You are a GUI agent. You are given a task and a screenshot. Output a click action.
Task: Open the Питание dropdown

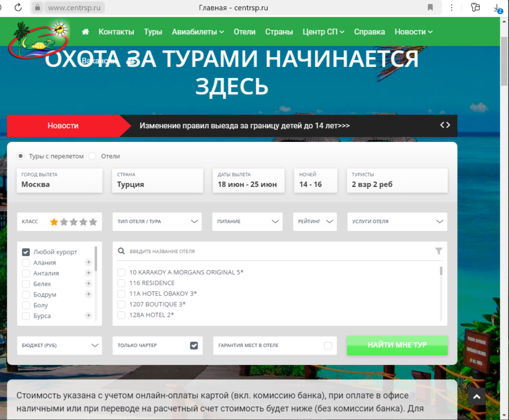[x=247, y=221]
